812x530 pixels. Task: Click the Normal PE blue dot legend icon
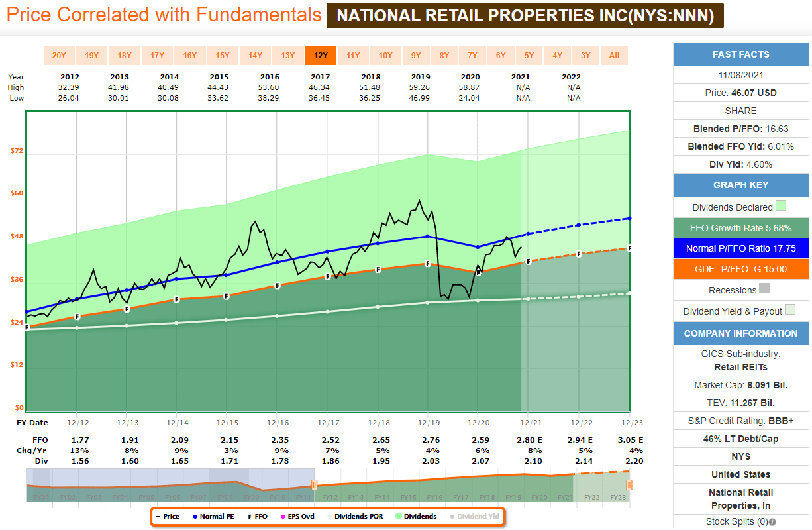click(194, 516)
